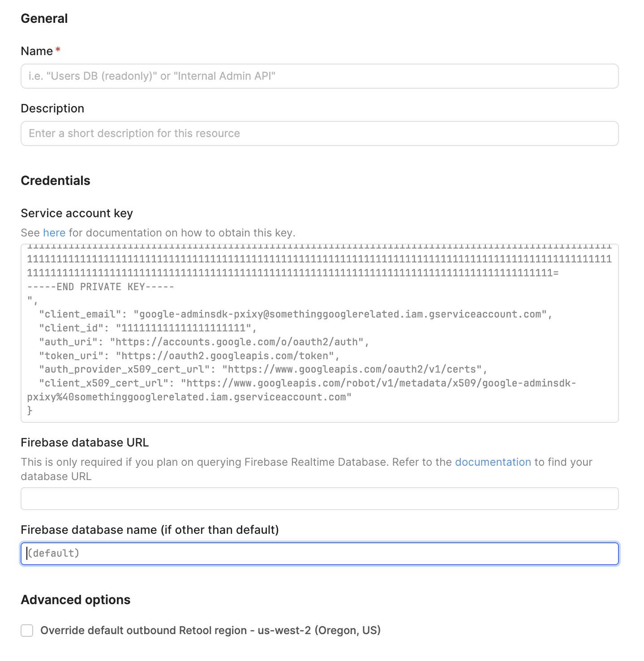644x661 pixels.
Task: Click the Credentials section heading
Action: point(56,180)
